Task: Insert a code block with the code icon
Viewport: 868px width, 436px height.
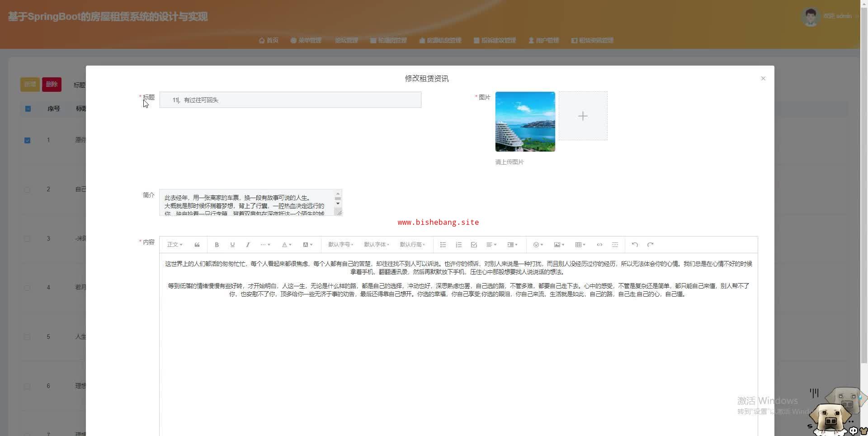Action: click(599, 245)
